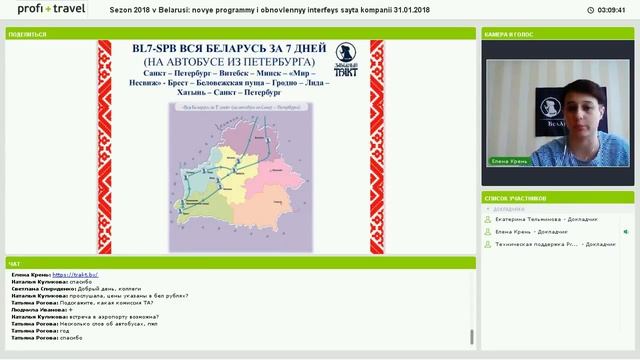640x360 pixels.
Task: Click the message Добрый день, коллеги
Action: click(76, 289)
